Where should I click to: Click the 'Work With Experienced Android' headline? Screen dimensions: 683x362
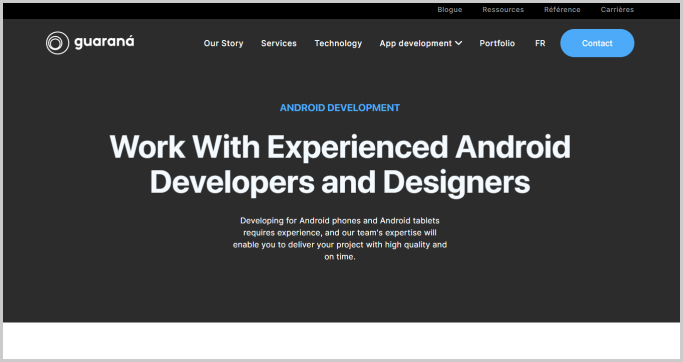point(340,147)
